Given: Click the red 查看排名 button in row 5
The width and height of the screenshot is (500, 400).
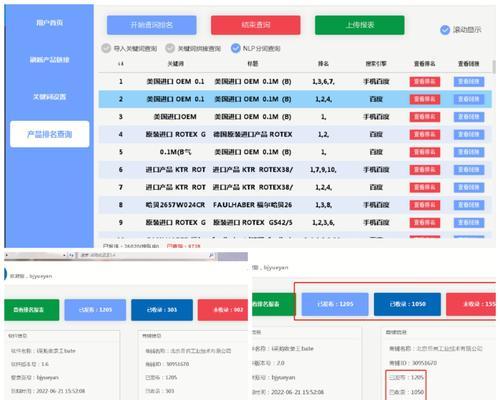Looking at the screenshot, I should coord(425,152).
